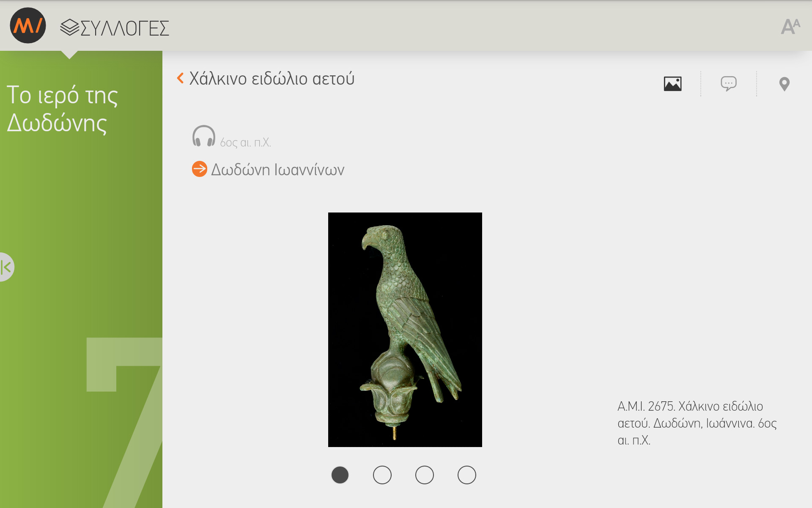The height and width of the screenshot is (508, 812).
Task: Open the Δωδώνη Ιωαννίνων link
Action: tap(277, 170)
